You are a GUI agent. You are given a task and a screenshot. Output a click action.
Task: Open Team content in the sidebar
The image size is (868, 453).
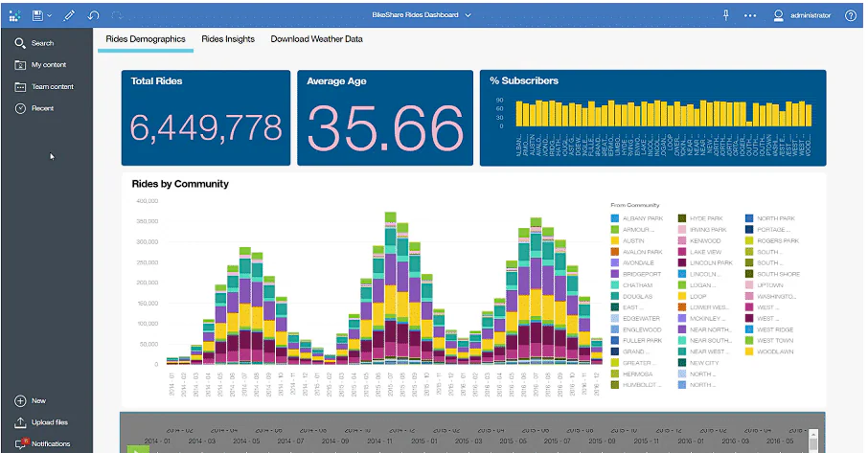tap(44, 87)
